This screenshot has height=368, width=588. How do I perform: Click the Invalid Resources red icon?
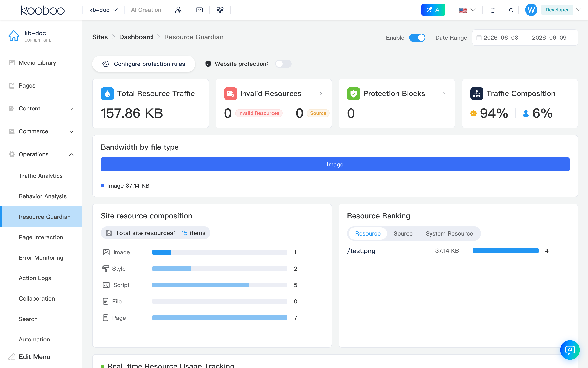(x=230, y=94)
